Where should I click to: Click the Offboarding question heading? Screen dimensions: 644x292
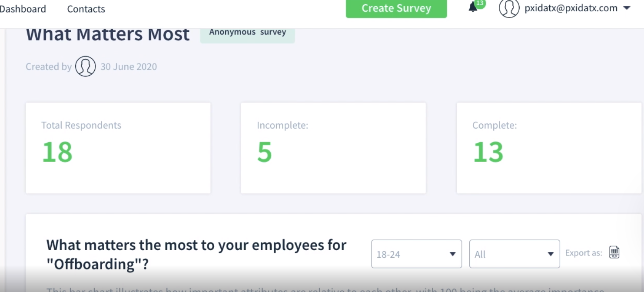[196, 254]
